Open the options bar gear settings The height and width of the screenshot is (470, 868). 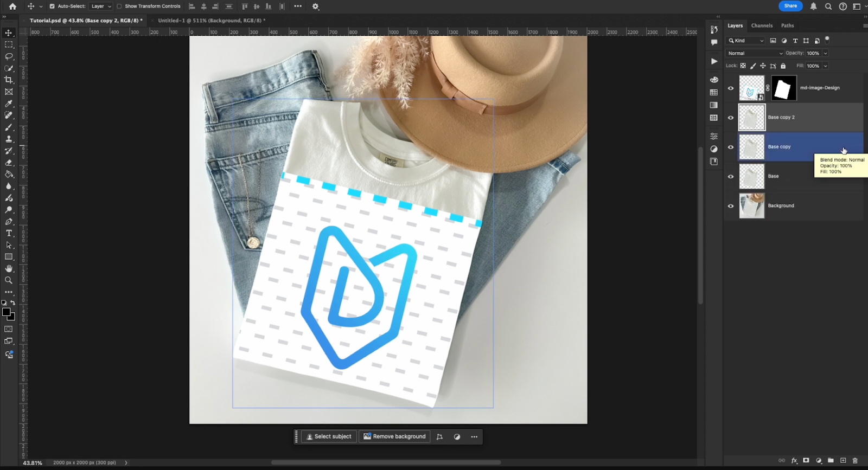pos(316,7)
